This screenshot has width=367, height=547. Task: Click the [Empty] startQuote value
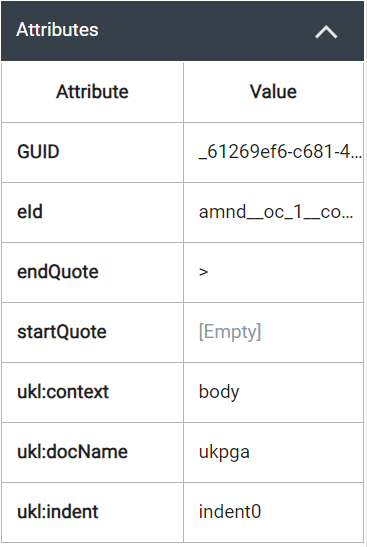pos(230,332)
